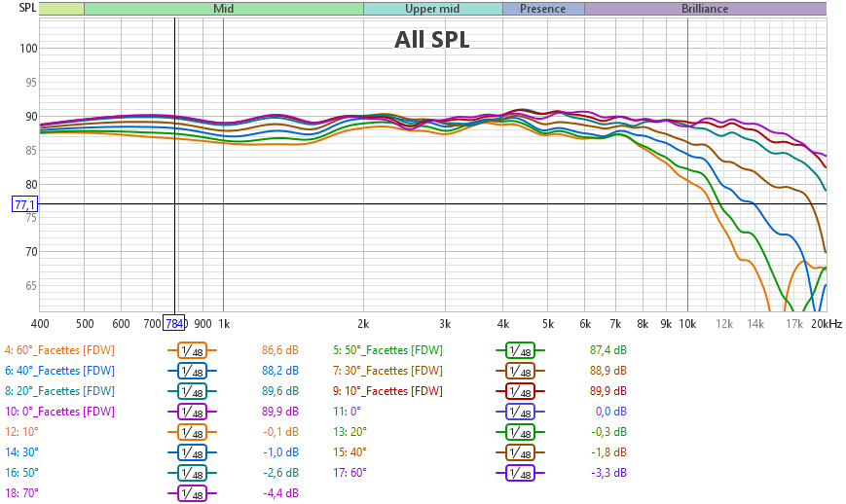This screenshot has width=846, height=504.
Task: Click the 1/48 smoothing icon for trace 18: 70°
Action: 192,494
